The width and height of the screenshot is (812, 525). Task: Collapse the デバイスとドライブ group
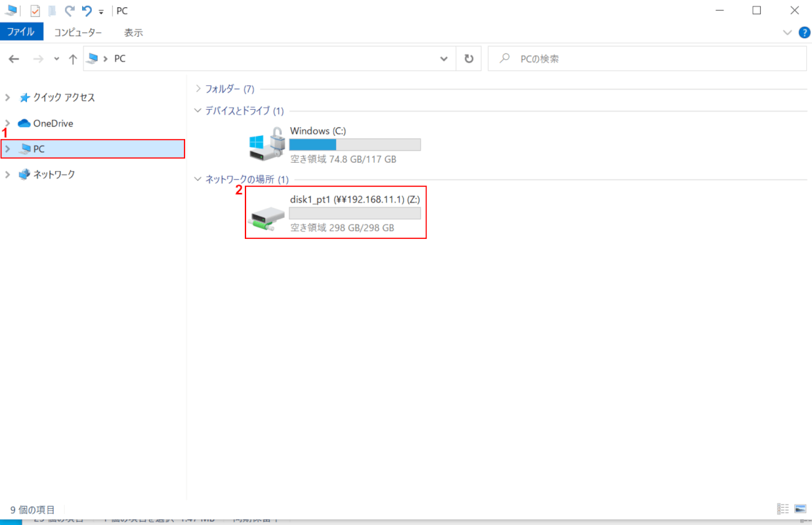(198, 111)
